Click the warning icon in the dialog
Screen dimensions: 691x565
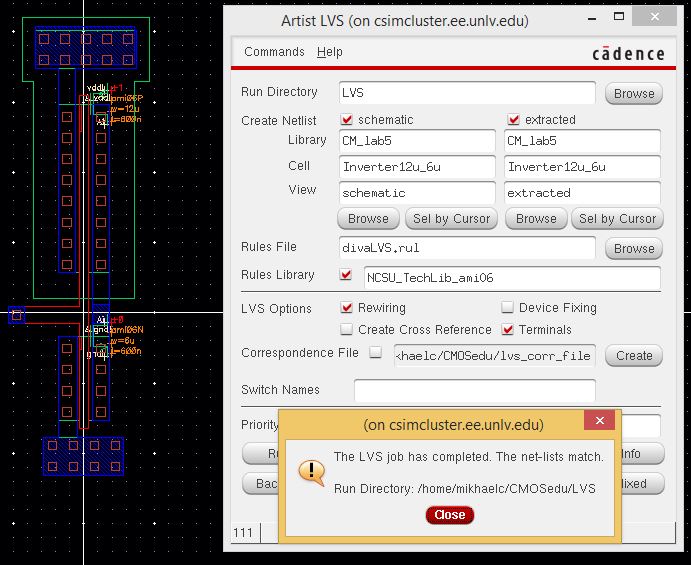point(312,471)
